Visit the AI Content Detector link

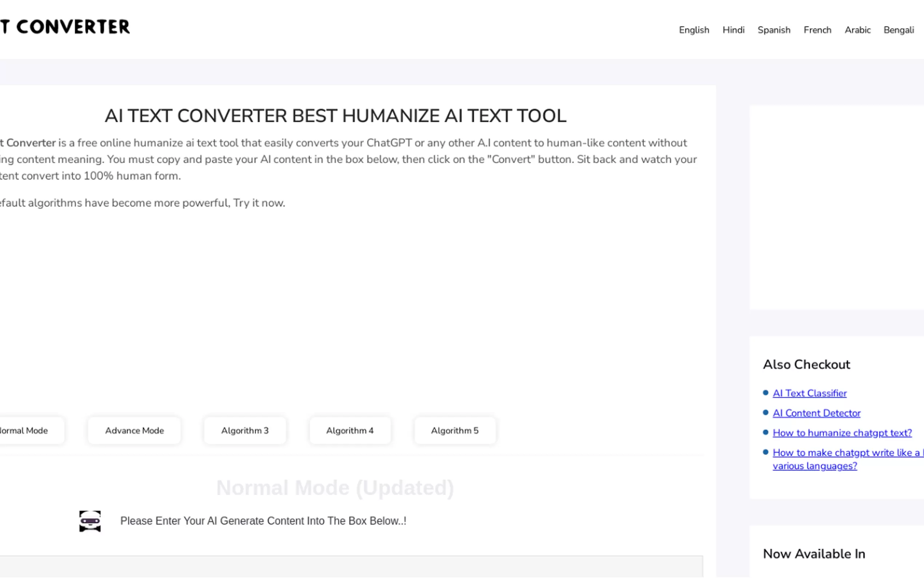[x=816, y=413]
